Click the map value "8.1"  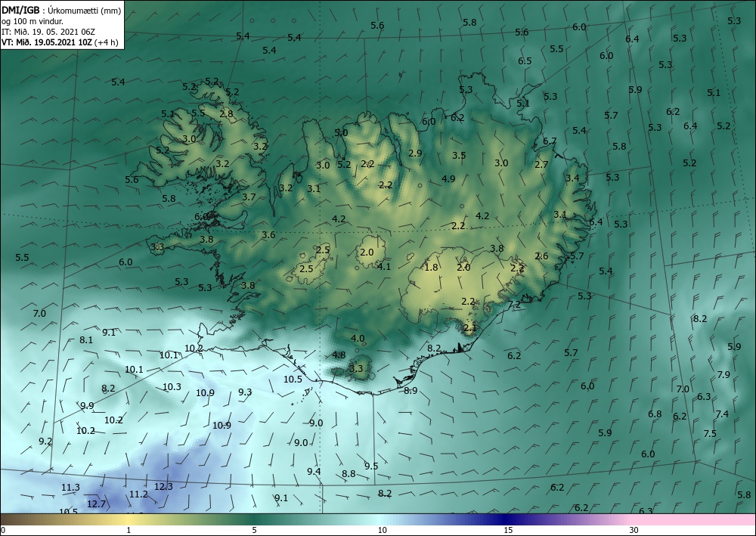click(86, 340)
